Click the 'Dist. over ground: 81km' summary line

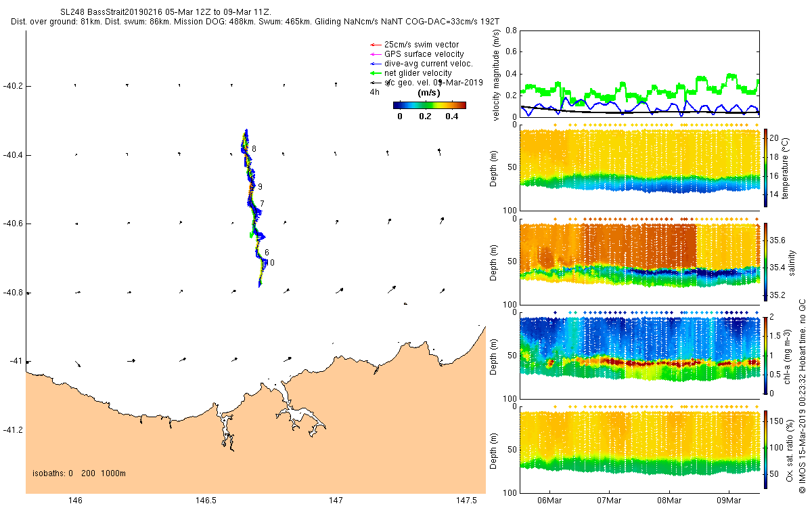click(x=255, y=22)
